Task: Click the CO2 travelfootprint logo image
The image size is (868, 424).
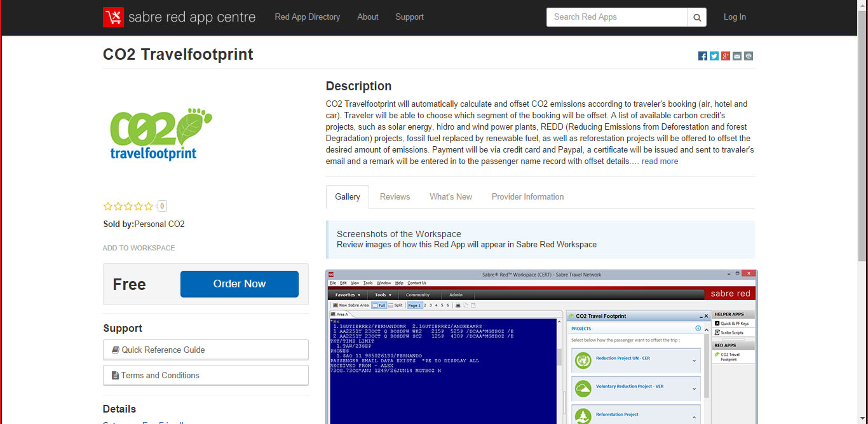Action: pos(161,134)
